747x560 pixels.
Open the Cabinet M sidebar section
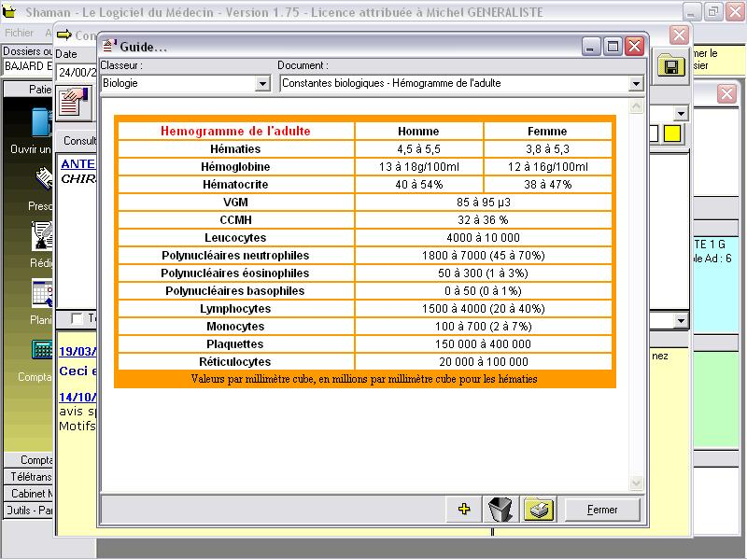point(29,494)
